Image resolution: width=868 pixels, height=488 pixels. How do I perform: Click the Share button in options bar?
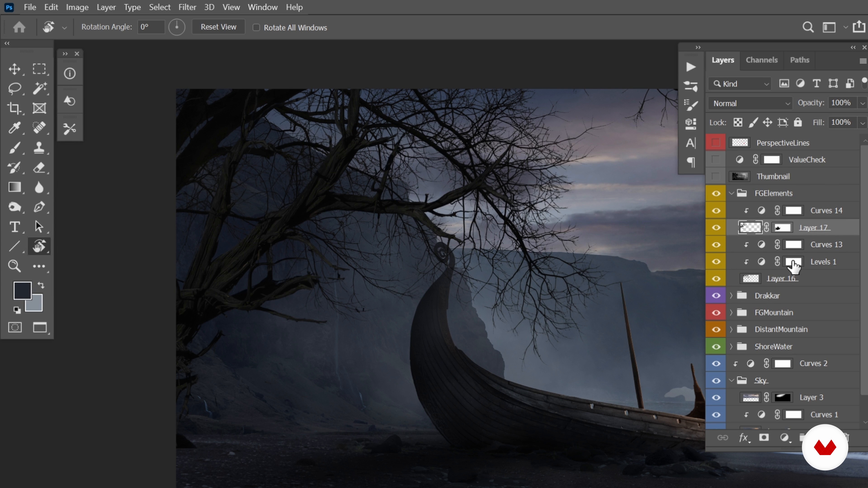pyautogui.click(x=859, y=27)
